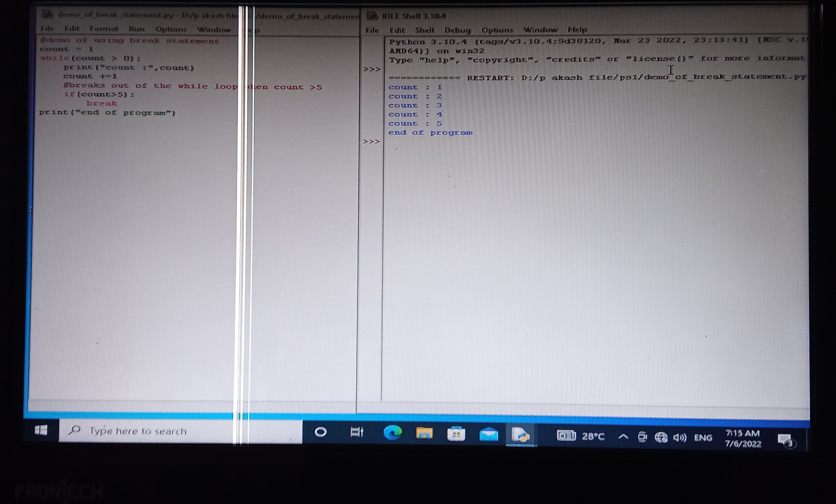Screen dimensions: 836x504
Task: Open network status tray icon
Action: click(x=661, y=437)
